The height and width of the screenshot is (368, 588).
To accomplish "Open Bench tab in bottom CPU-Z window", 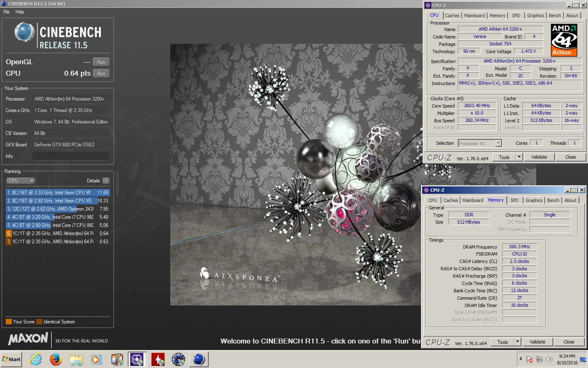I will [x=553, y=200].
